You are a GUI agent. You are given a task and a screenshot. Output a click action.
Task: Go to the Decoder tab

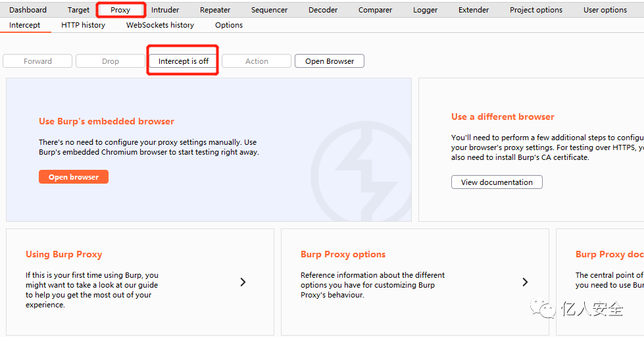(x=323, y=10)
